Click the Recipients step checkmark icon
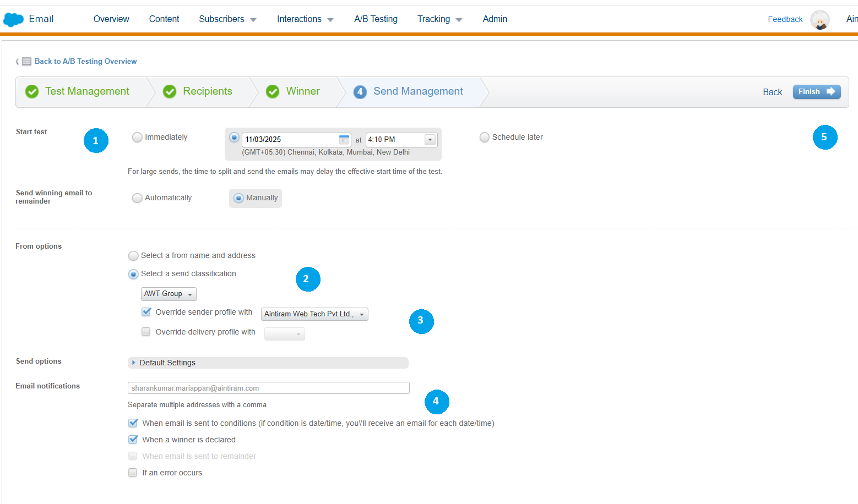This screenshot has height=504, width=858. (170, 91)
